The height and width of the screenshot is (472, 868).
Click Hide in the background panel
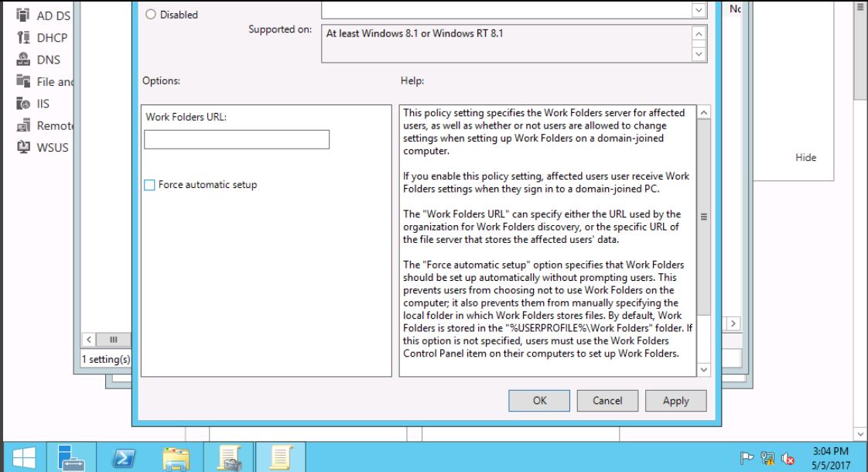point(805,158)
